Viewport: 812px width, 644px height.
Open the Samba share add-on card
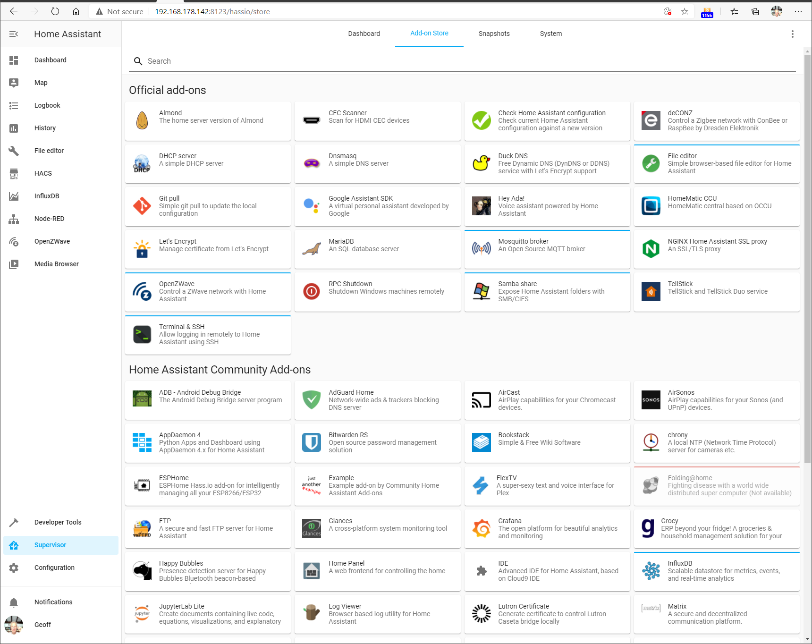[547, 292]
